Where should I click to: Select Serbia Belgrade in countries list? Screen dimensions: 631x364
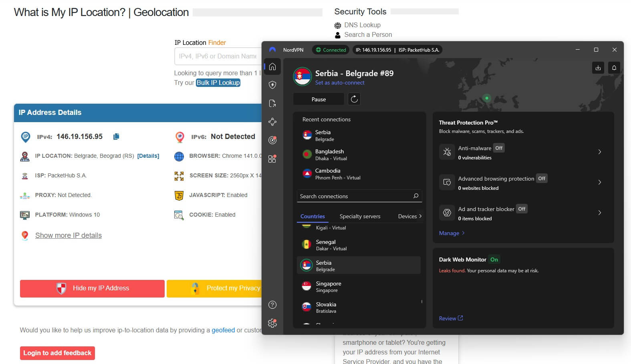359,265
